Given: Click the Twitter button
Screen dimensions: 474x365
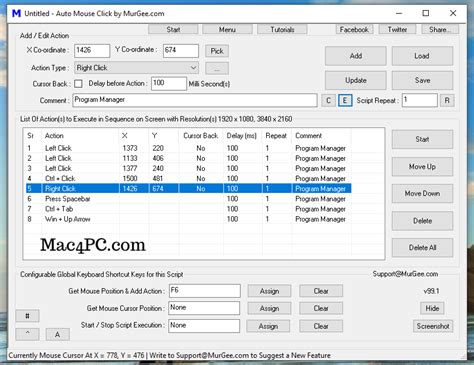Looking at the screenshot, I should point(397,29).
